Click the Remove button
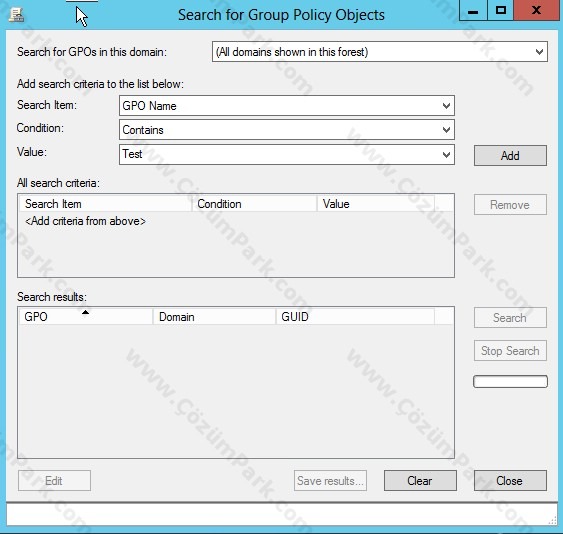The height and width of the screenshot is (534, 563). coord(510,205)
